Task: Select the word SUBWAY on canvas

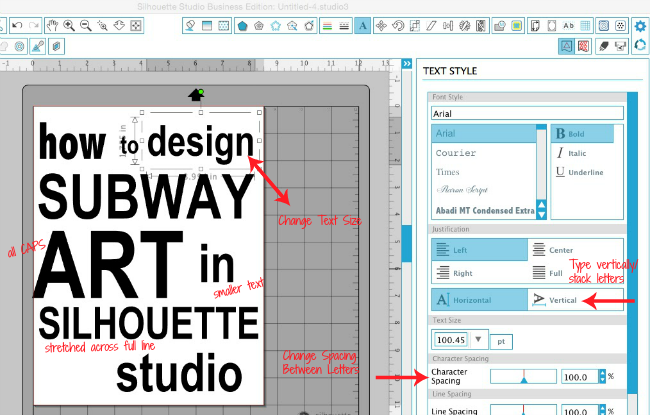Action: pos(146,196)
